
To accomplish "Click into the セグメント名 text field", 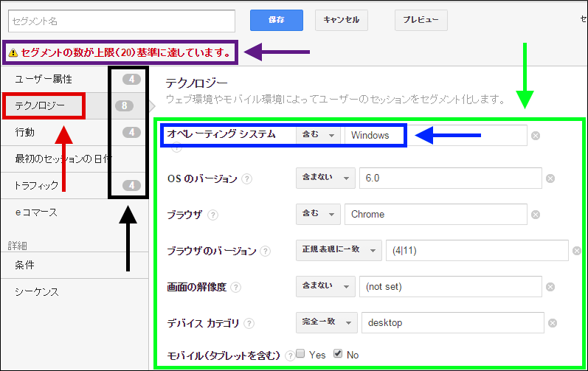I will pos(120,21).
